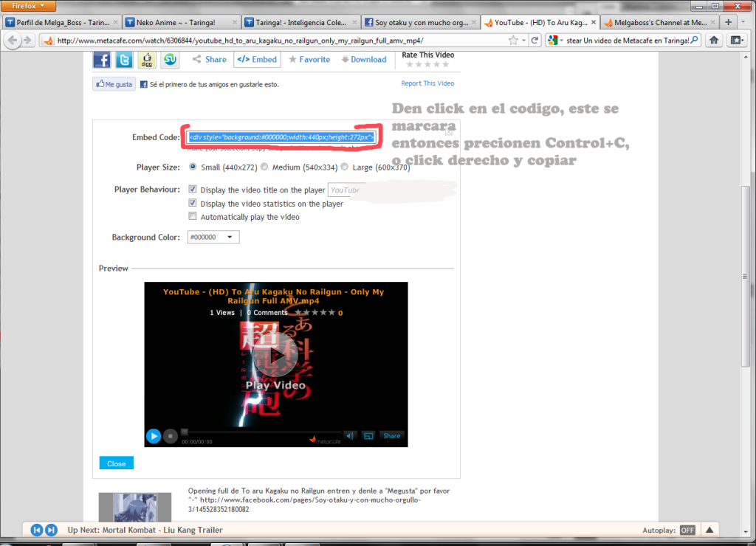
Task: Open the Firefox menu button
Action: click(28, 6)
